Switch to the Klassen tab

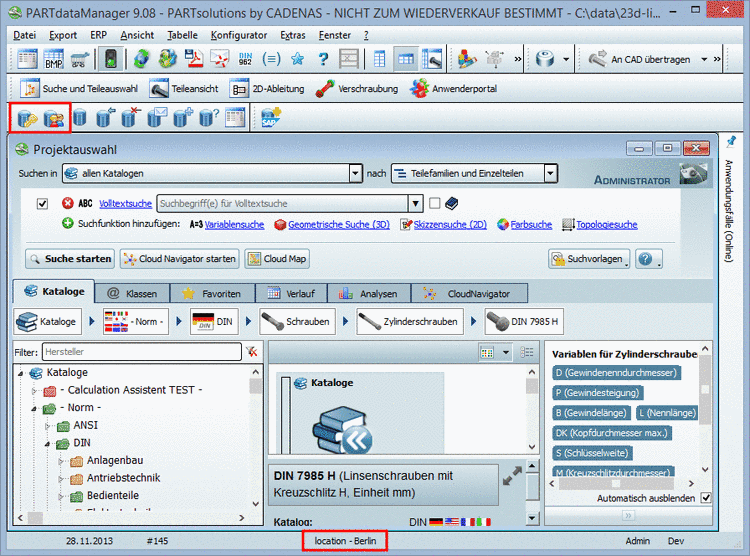click(132, 293)
